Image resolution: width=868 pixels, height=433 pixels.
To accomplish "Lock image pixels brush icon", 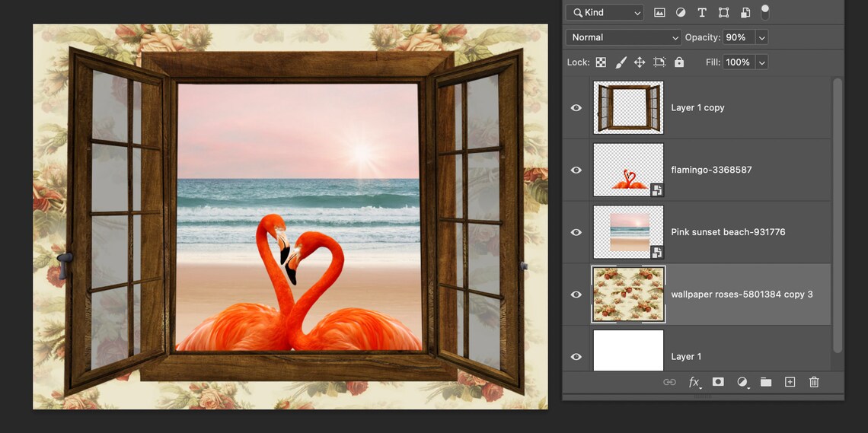I will point(621,62).
